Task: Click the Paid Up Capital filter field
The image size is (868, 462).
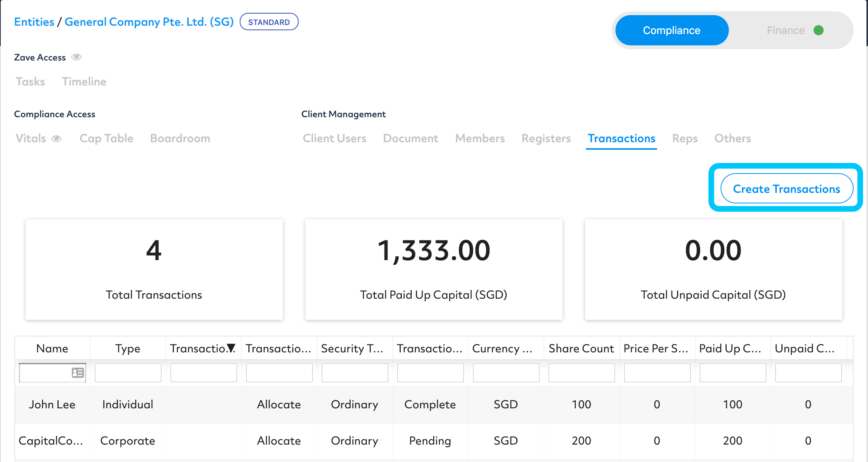Action: (733, 373)
